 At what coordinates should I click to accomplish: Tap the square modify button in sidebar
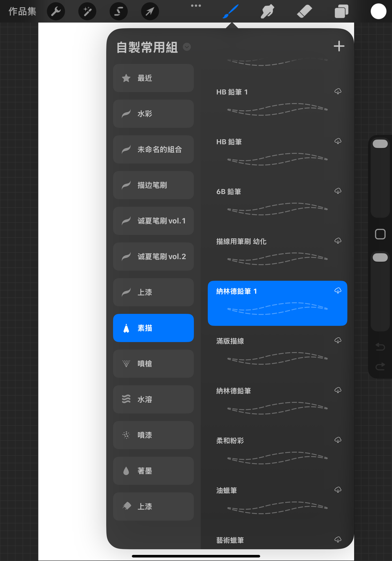tap(380, 234)
